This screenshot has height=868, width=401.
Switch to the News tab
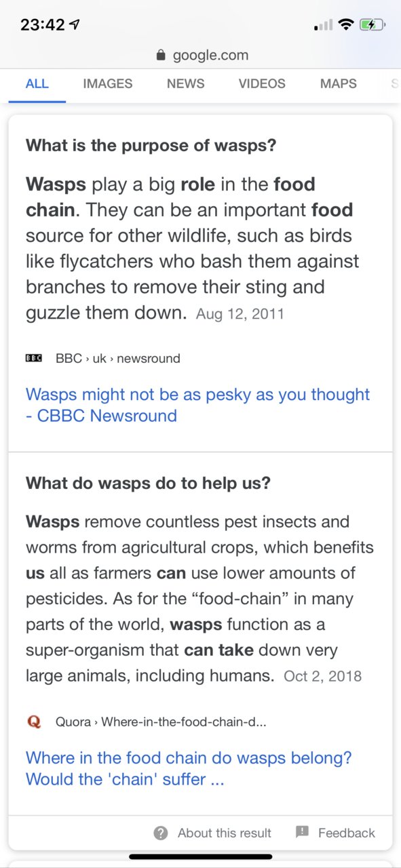185,83
